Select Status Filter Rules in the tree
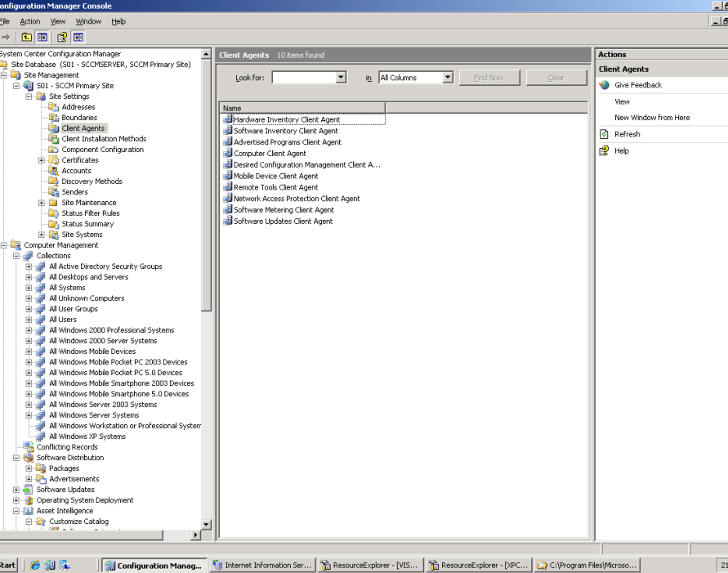The image size is (728, 573). [91, 213]
